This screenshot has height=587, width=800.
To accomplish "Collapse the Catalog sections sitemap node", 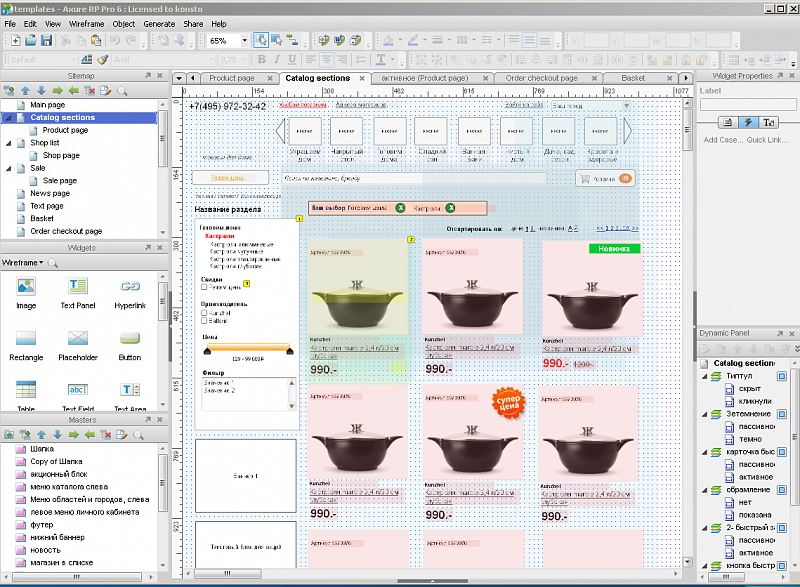I will click(8, 117).
